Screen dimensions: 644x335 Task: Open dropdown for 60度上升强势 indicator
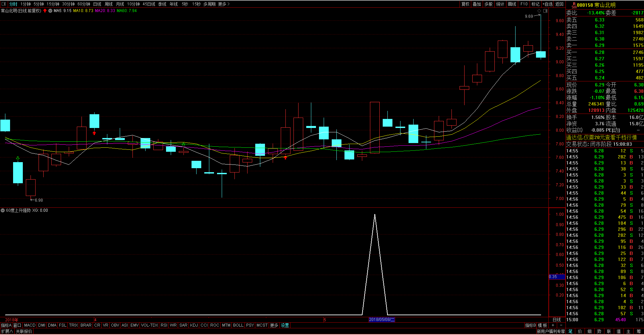click(x=3, y=210)
